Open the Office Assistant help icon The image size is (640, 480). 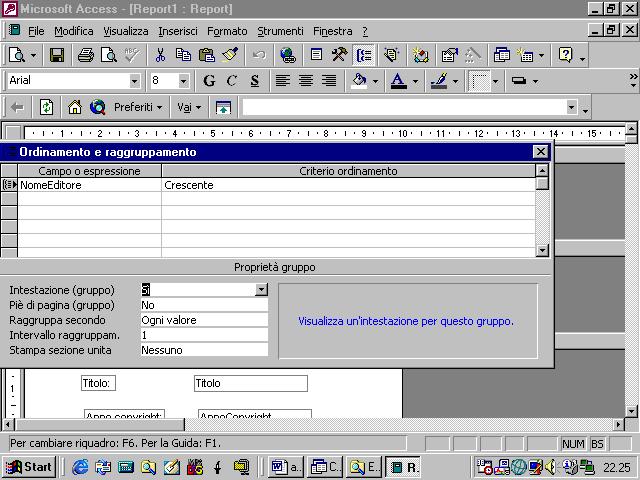pyautogui.click(x=565, y=55)
